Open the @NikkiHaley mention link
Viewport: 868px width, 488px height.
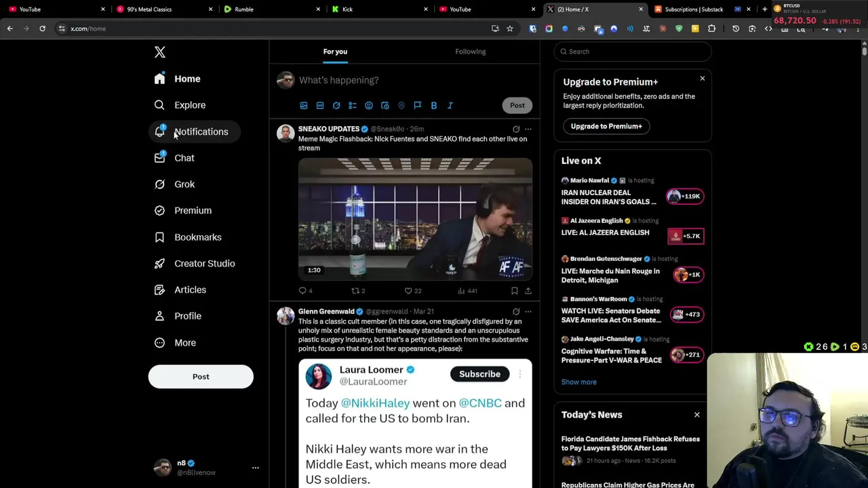375,403
